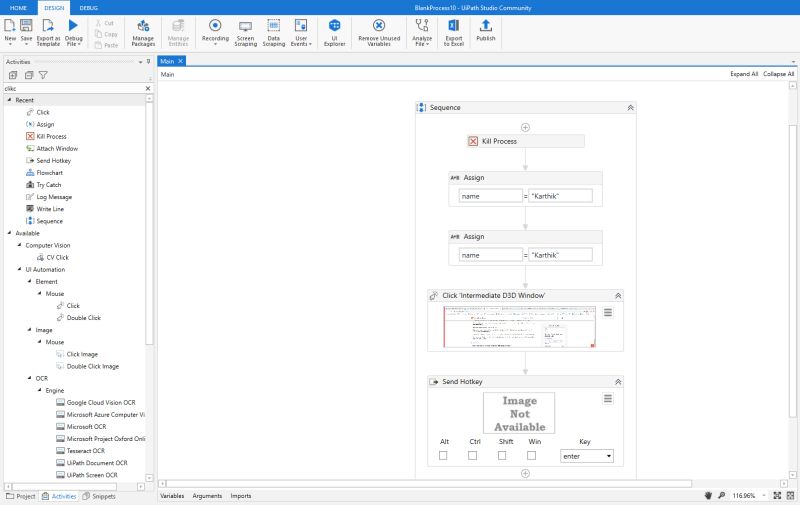Open the Arguments panel
This screenshot has width=800, height=505.
point(207,495)
